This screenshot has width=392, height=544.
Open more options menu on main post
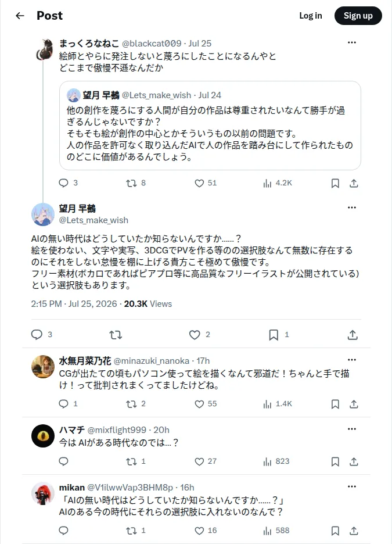pos(352,207)
